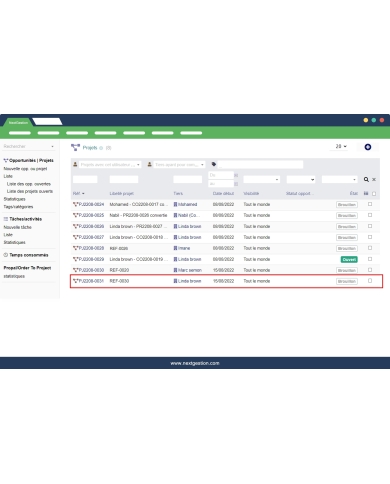Screen dimensions: 390x484
Task: Open project link PJ2208-0024
Action: coord(91,204)
